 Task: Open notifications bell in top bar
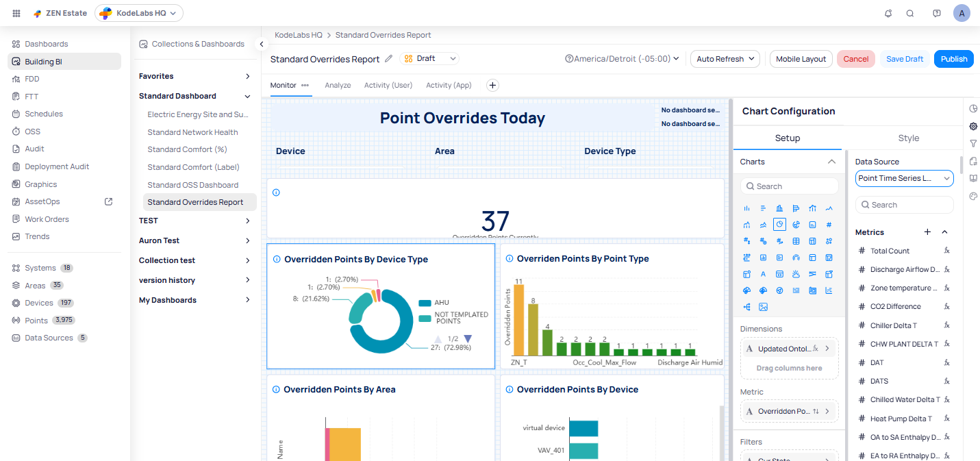coord(888,13)
